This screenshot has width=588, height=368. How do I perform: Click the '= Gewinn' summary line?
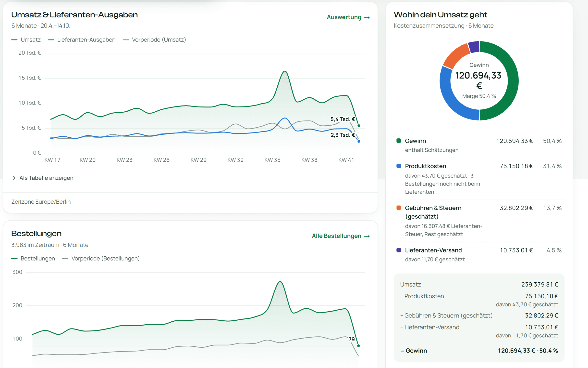479,351
